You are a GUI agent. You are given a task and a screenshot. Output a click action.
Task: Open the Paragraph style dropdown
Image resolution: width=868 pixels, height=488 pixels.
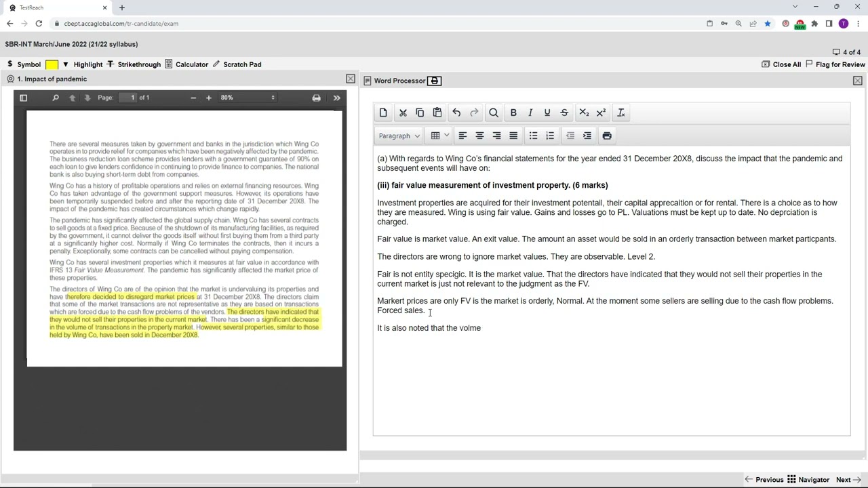[x=399, y=136]
